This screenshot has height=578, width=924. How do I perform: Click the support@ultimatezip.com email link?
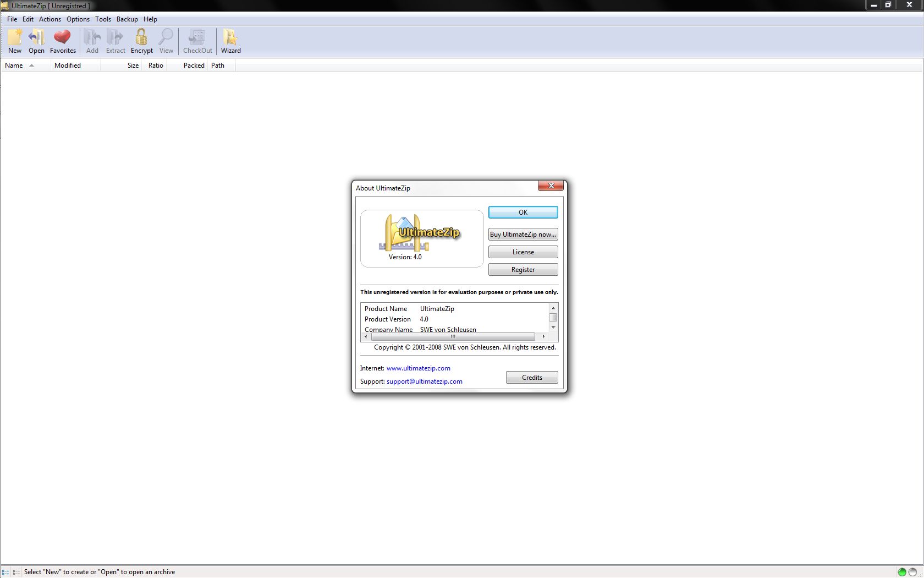(x=425, y=381)
